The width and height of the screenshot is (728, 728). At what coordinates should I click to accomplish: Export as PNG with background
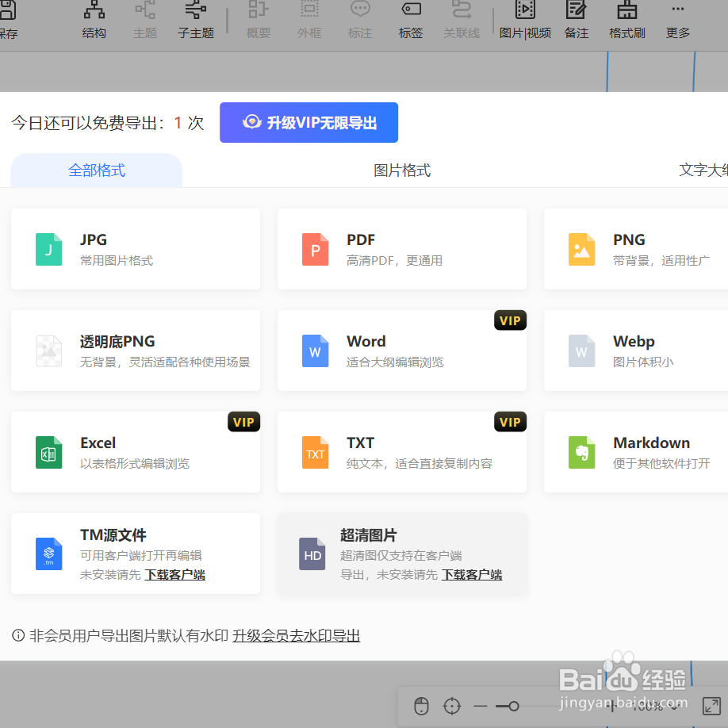pyautogui.click(x=636, y=249)
